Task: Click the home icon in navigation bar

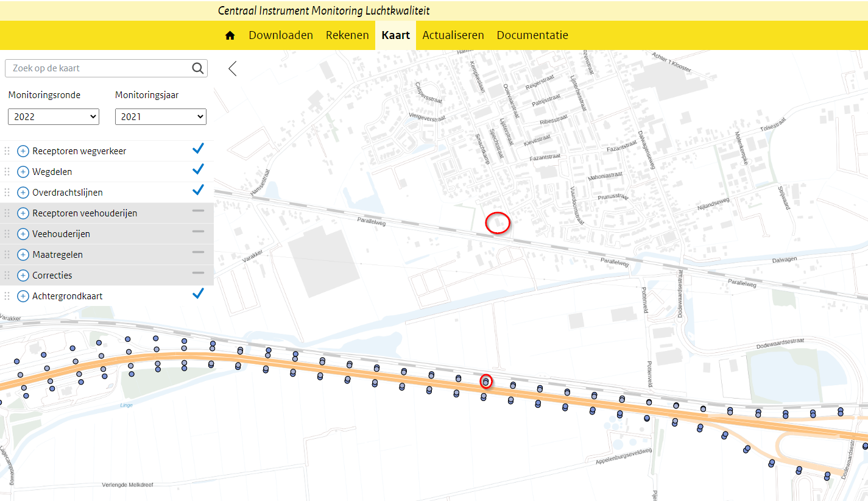Action: (x=230, y=35)
